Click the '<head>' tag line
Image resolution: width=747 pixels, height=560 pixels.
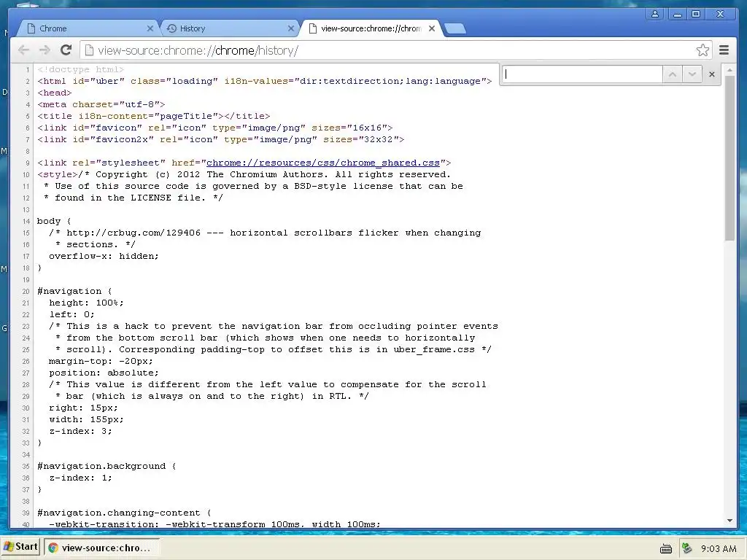(x=54, y=93)
